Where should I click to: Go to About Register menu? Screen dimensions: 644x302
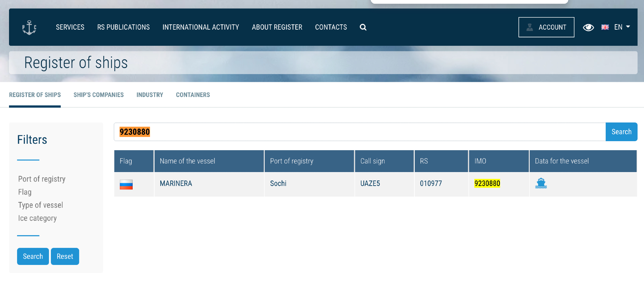pyautogui.click(x=277, y=27)
